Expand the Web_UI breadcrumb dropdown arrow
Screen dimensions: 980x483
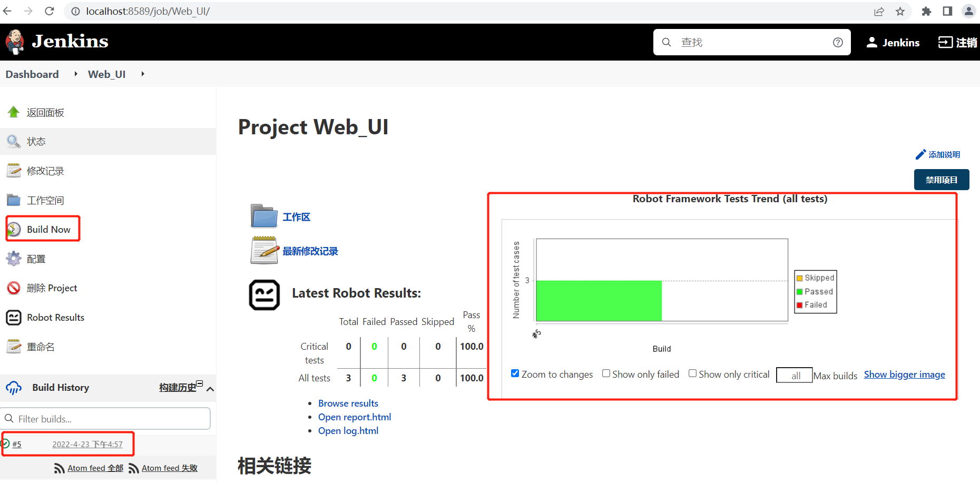[x=142, y=74]
